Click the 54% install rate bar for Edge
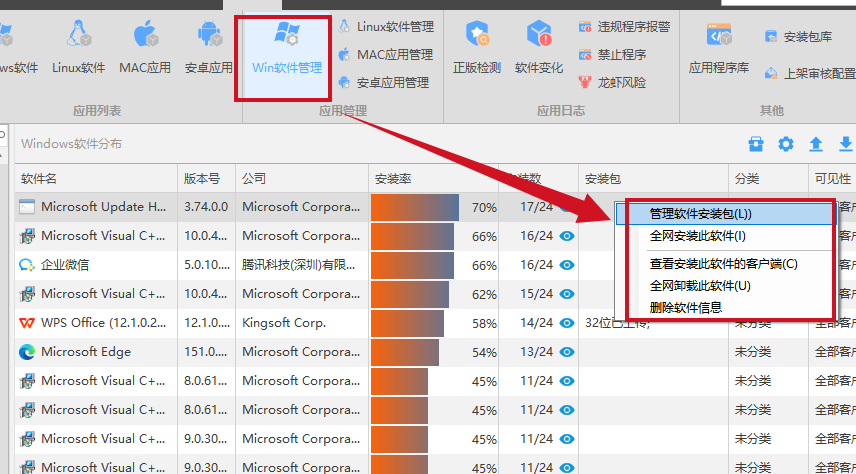Screen dimensions: 856x474 pyautogui.click(x=405, y=352)
